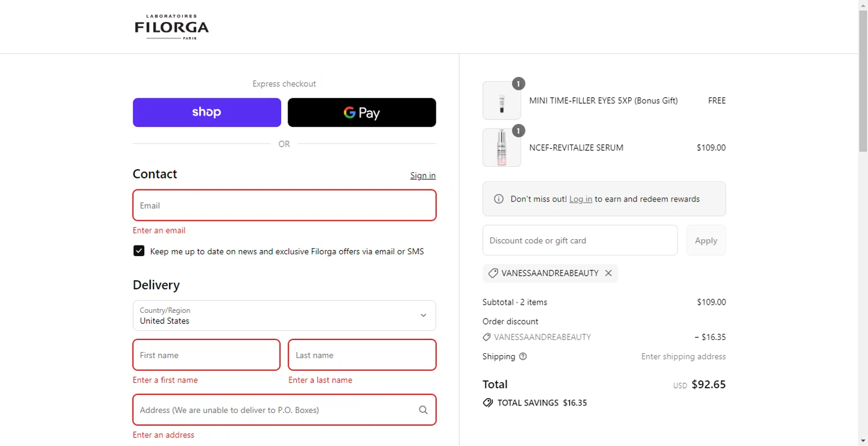
Task: Click the 'Enter shipping address' text
Action: tap(683, 356)
